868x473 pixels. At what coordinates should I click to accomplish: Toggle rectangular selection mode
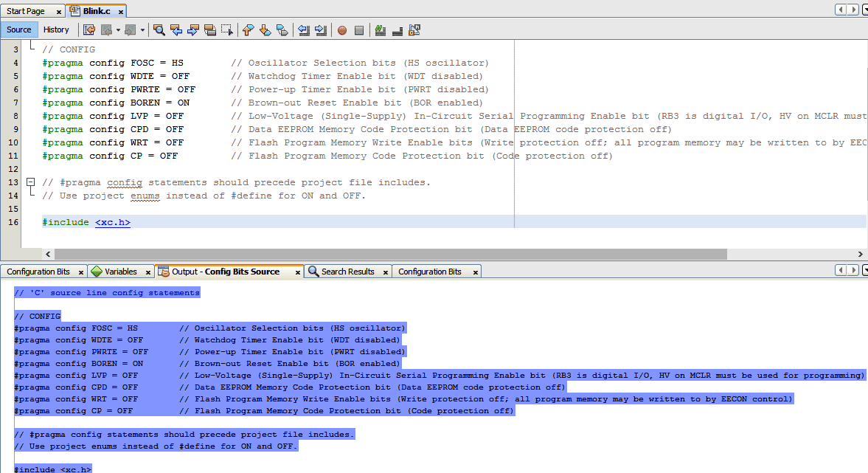click(226, 30)
